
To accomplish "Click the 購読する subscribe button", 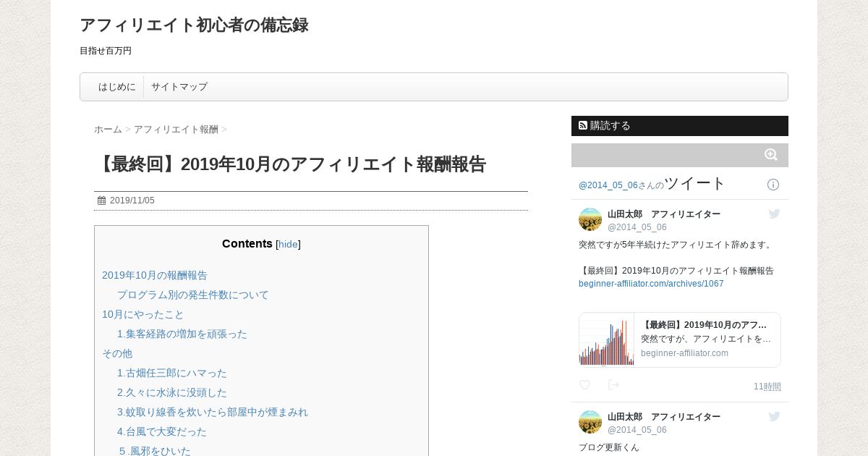I will tap(680, 126).
